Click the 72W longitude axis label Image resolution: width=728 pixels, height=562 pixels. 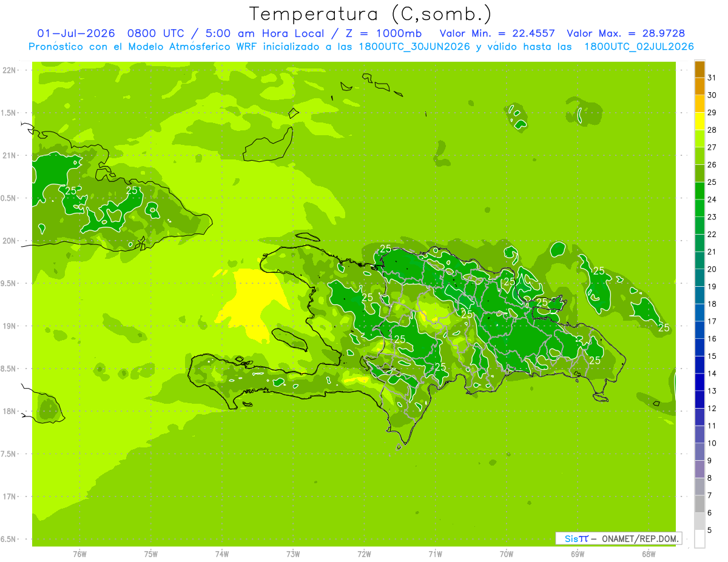[x=364, y=554]
